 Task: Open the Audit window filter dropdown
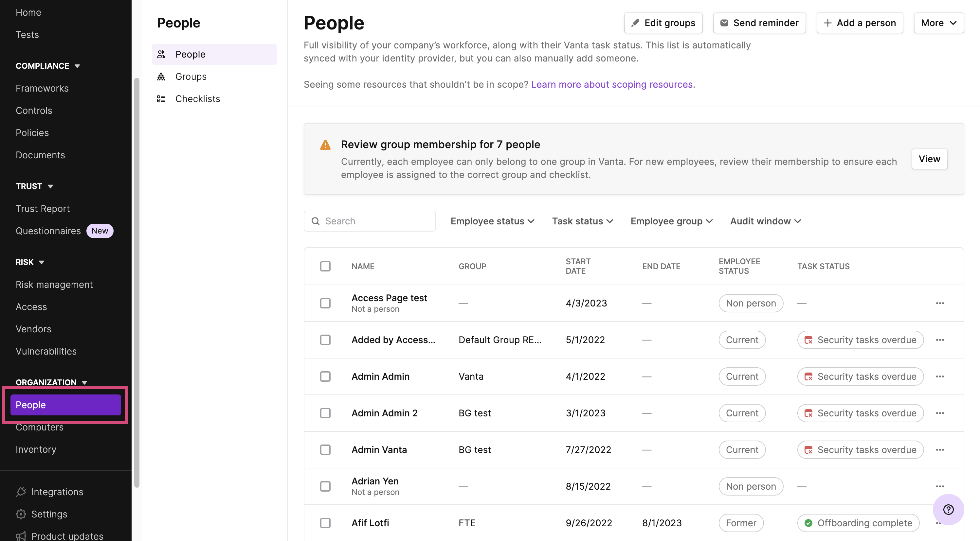[x=765, y=221]
